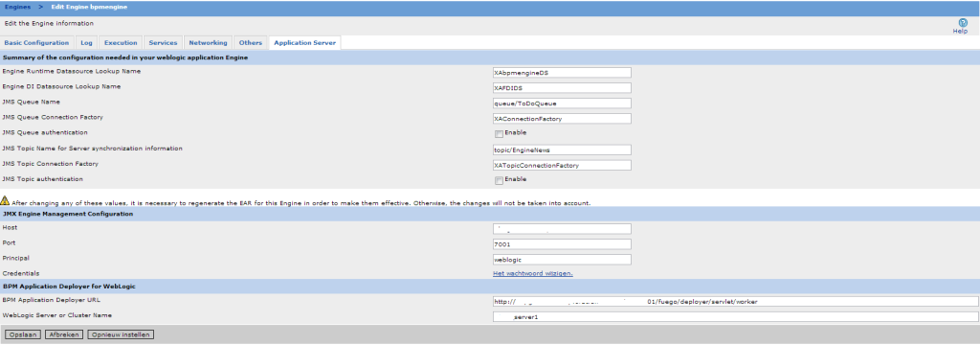Switch to the Execution tab
Viewport: 980px width, 345px height.
[121, 43]
